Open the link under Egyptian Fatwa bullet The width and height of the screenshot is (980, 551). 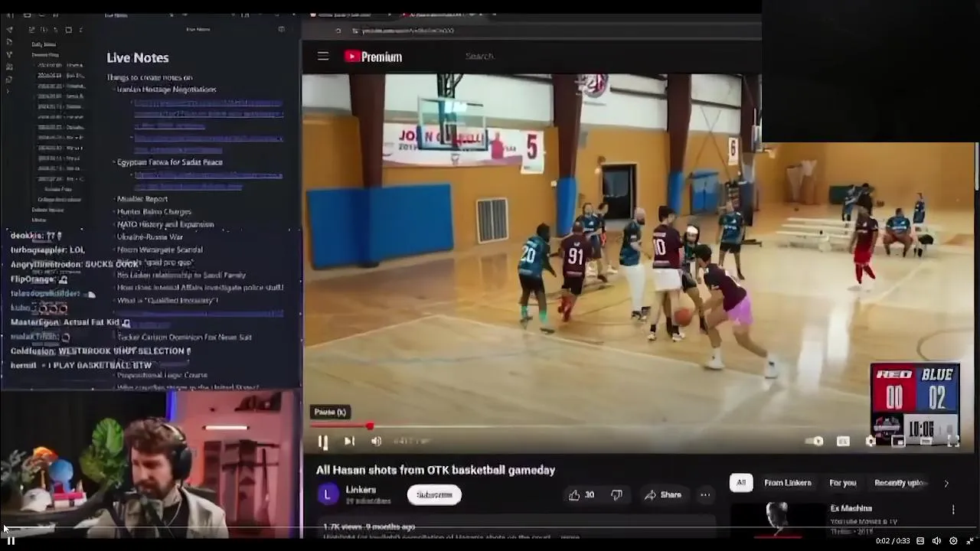(208, 180)
